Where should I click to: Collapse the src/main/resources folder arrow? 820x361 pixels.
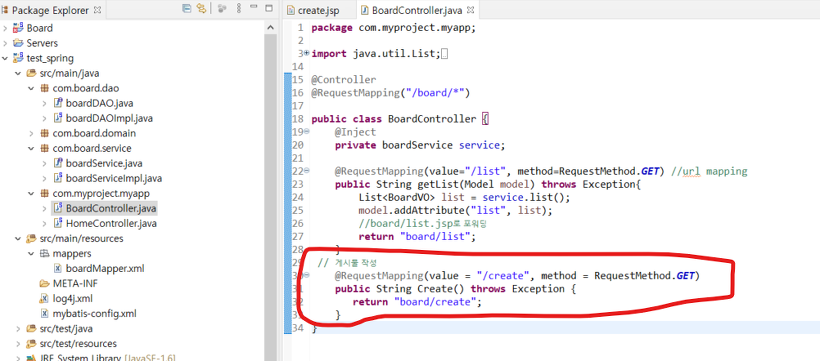pyautogui.click(x=18, y=239)
